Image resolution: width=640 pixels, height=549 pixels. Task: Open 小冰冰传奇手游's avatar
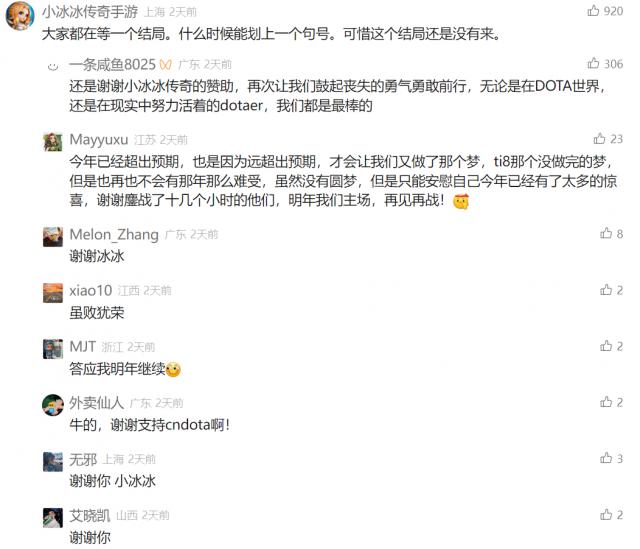point(20,16)
